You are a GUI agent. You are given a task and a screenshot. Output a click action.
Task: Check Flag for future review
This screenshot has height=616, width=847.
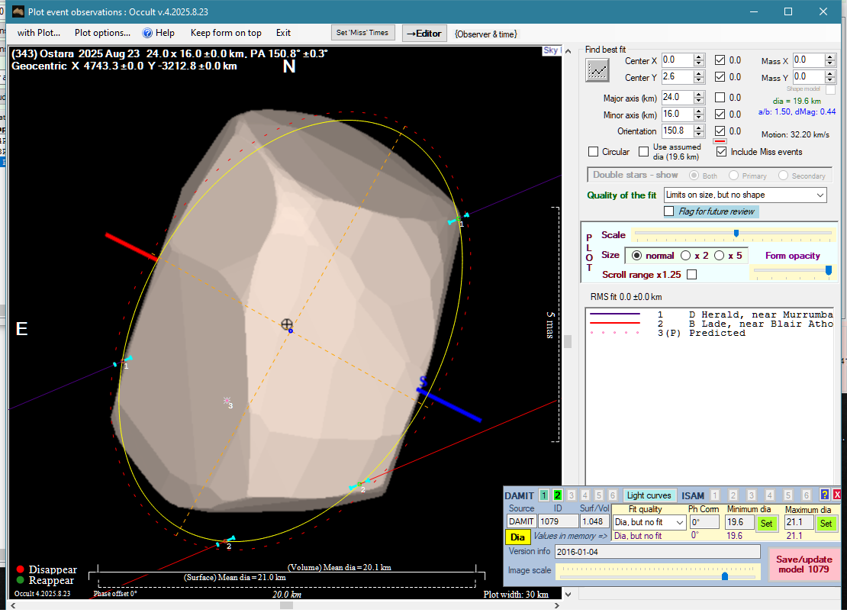click(669, 211)
